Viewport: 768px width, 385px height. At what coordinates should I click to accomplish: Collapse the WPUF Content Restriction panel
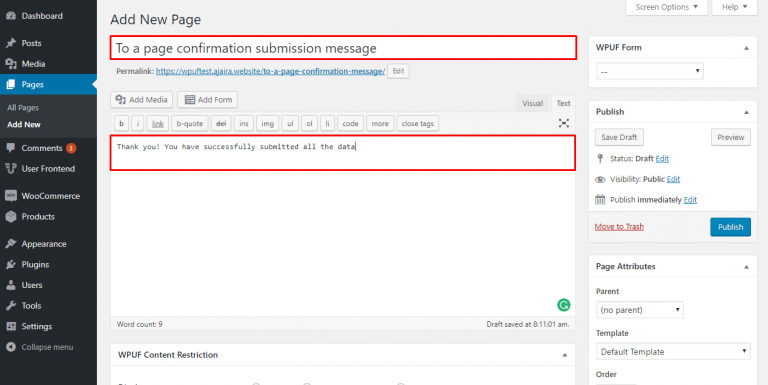point(565,355)
